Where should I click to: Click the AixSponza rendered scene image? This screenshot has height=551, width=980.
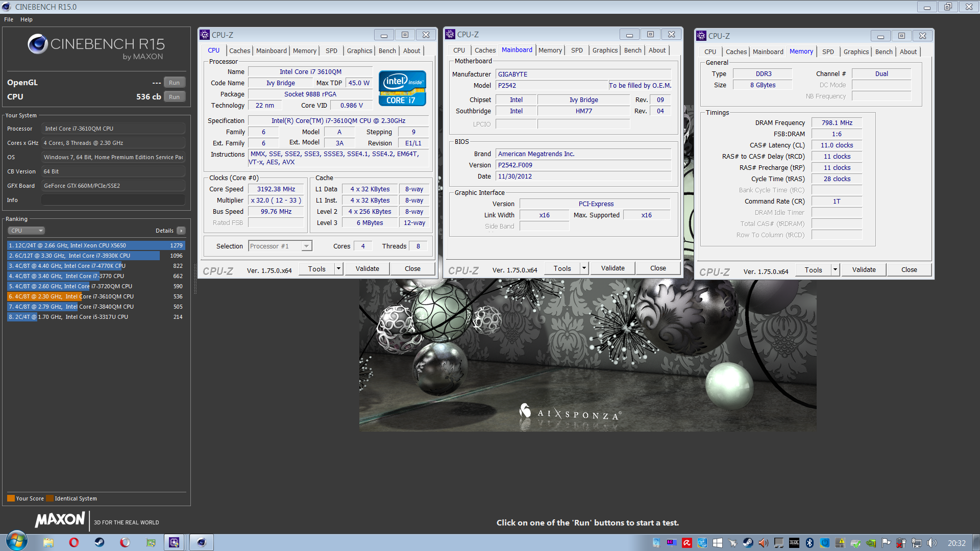[x=587, y=355]
